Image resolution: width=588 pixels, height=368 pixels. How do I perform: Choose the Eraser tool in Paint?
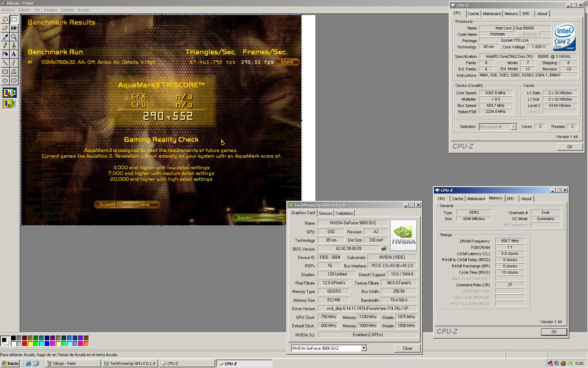coord(5,28)
